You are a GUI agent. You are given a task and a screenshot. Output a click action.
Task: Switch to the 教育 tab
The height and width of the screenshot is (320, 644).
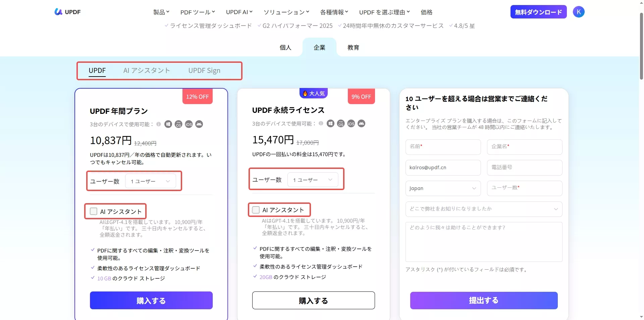pos(353,47)
